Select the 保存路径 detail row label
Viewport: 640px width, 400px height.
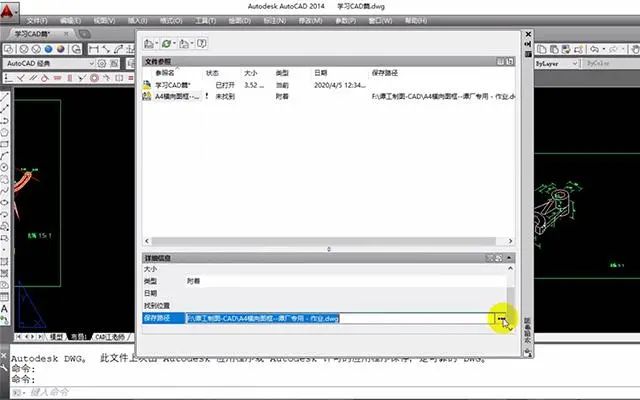(163, 318)
